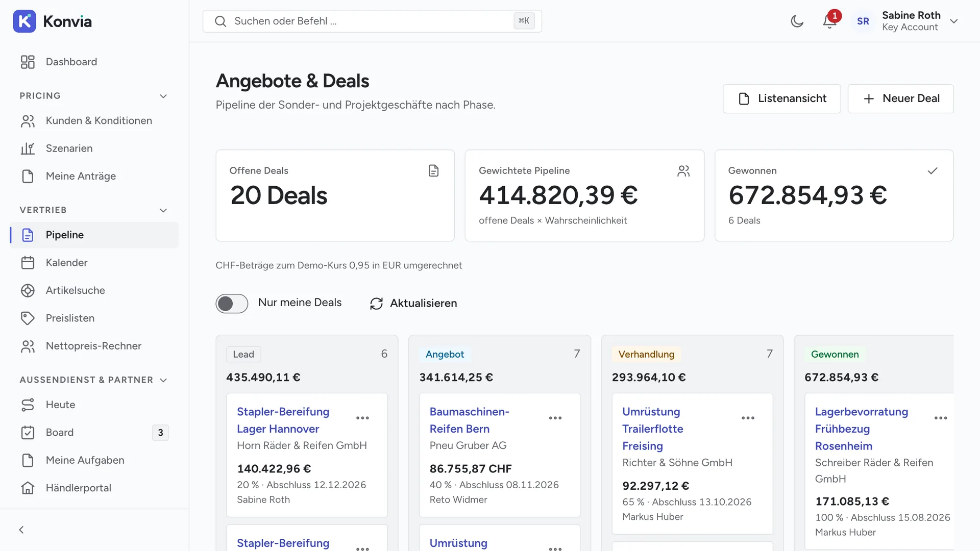This screenshot has width=980, height=551.
Task: Click the Angebot column label
Action: [445, 355]
